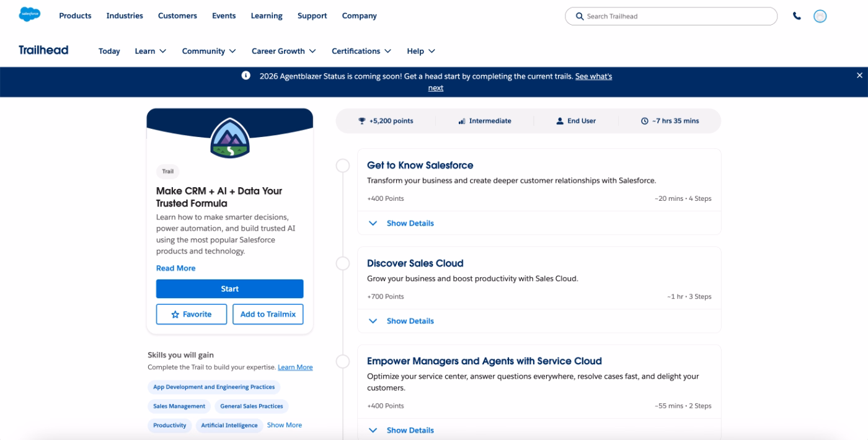This screenshot has width=868, height=440.
Task: Toggle the Empower Managers and Agents progress circle
Action: [x=342, y=361]
